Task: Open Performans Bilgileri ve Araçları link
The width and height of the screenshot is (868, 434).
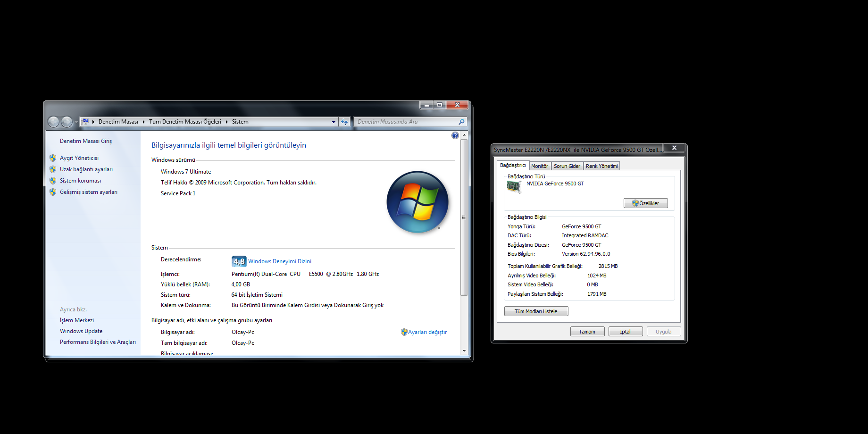Action: [x=98, y=342]
